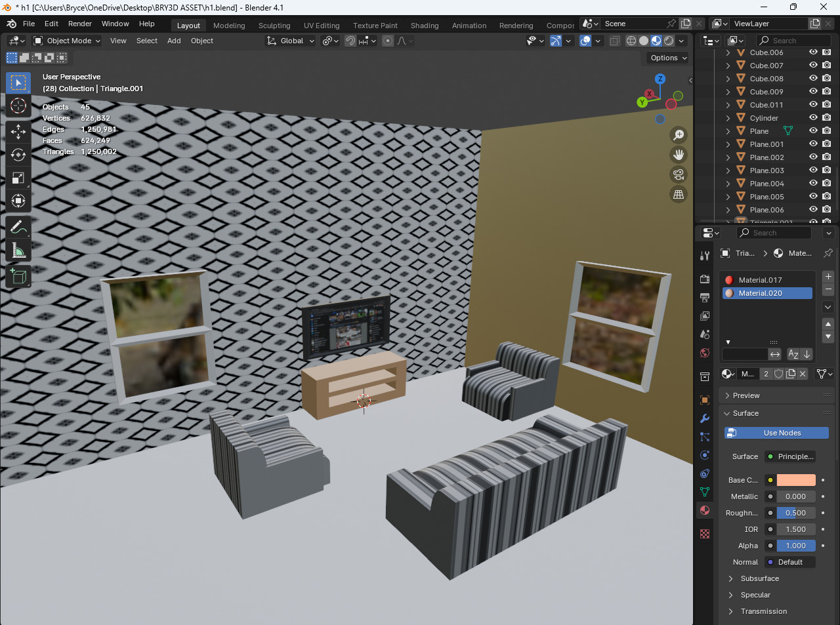Image resolution: width=840 pixels, height=625 pixels.
Task: Click the viewport zoom magnifier icon
Action: (x=679, y=135)
